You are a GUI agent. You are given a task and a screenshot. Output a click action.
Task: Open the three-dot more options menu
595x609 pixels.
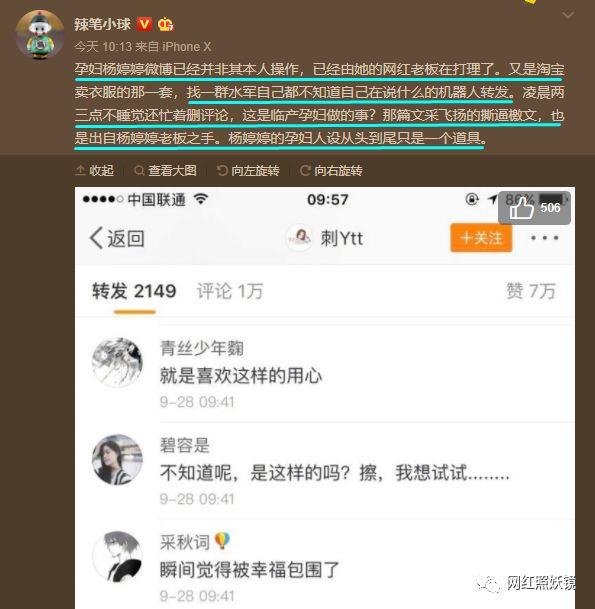(x=545, y=238)
